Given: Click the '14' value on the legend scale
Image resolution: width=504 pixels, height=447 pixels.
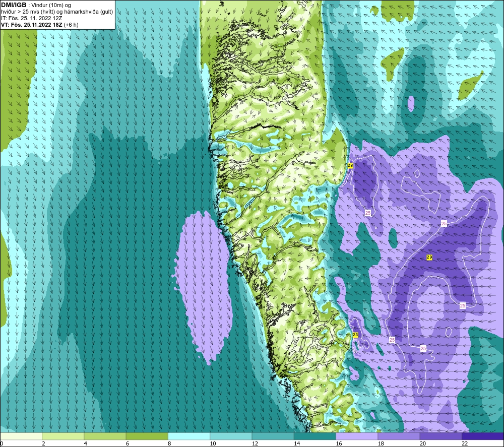Looking at the screenshot, I should 297,443.
